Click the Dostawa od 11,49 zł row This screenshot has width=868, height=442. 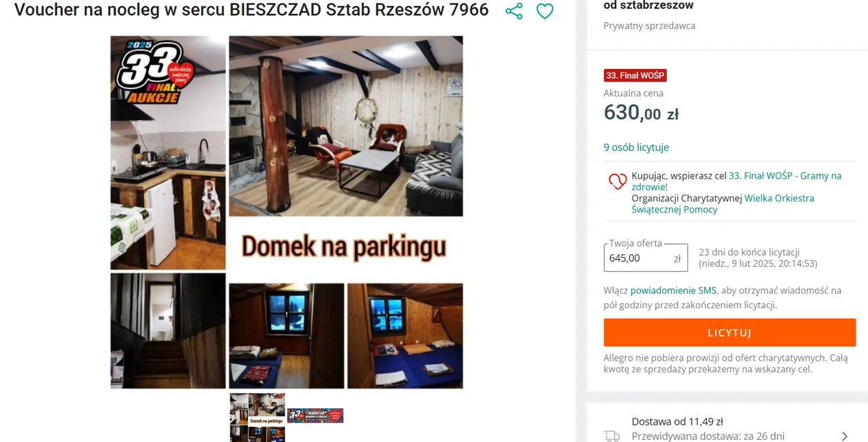[x=727, y=428]
